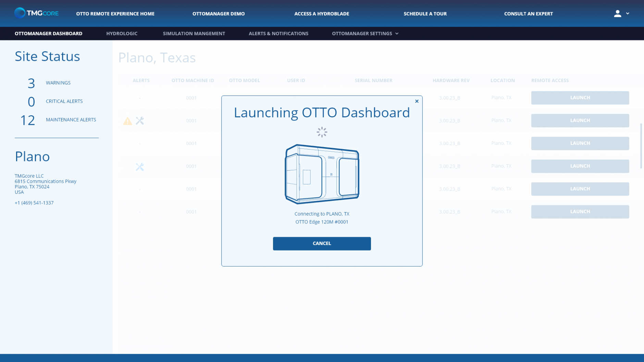Launch the machine with only a wrench alert
This screenshot has width=644, height=362.
pyautogui.click(x=580, y=166)
